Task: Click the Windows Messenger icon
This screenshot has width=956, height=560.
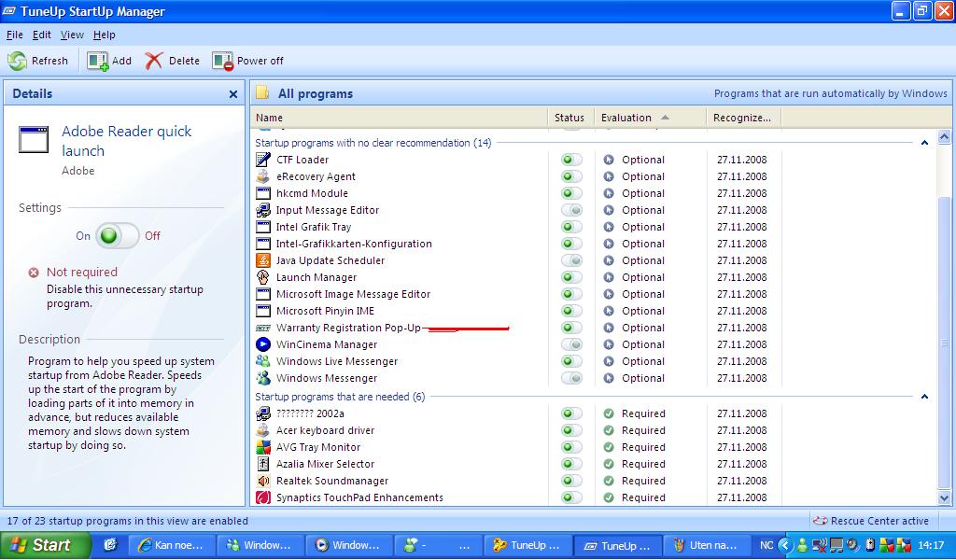Action: click(262, 378)
